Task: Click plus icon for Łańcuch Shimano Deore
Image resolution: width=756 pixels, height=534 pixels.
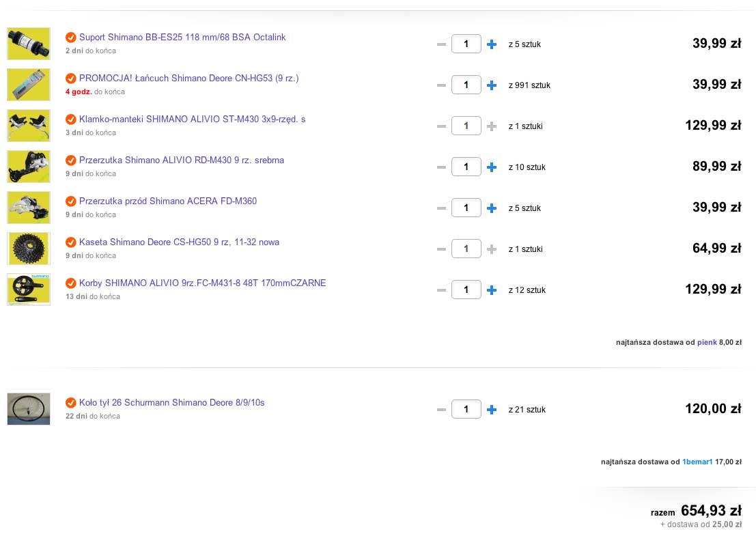Action: pos(491,85)
